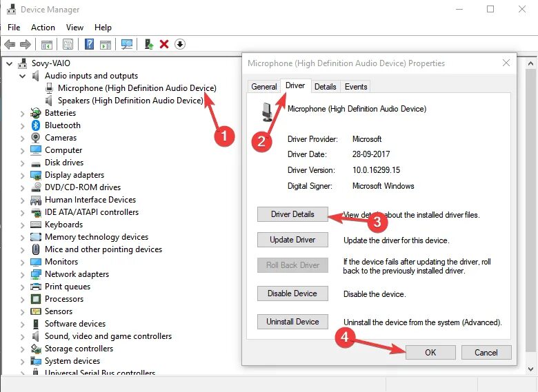Screen dimensions: 538x392
Task: Click the Show/Hide console tree toolbar icon
Action: tap(47, 44)
